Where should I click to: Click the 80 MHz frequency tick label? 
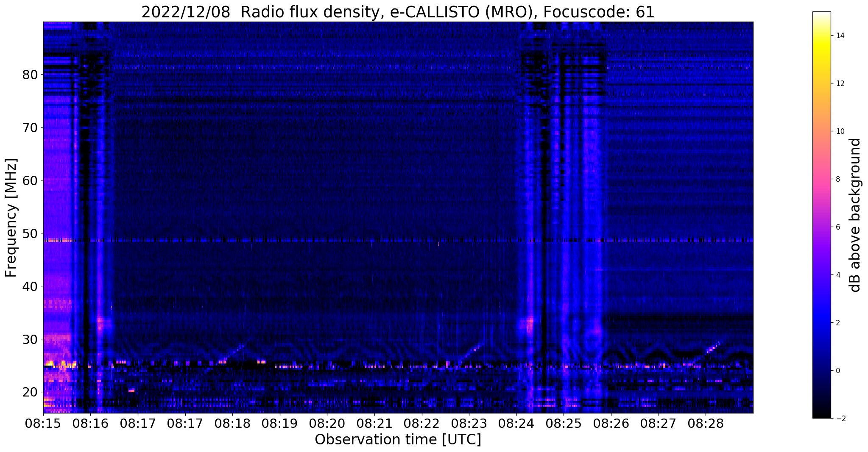point(31,75)
